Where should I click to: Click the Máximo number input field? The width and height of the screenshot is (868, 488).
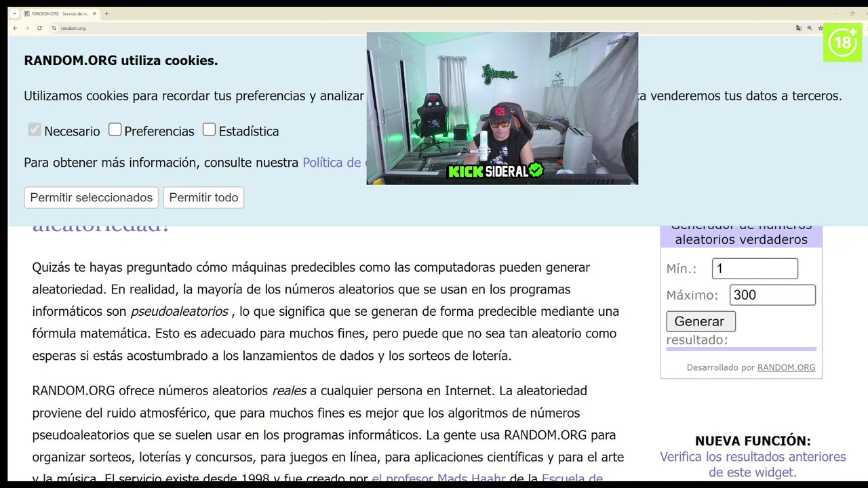[x=772, y=295]
